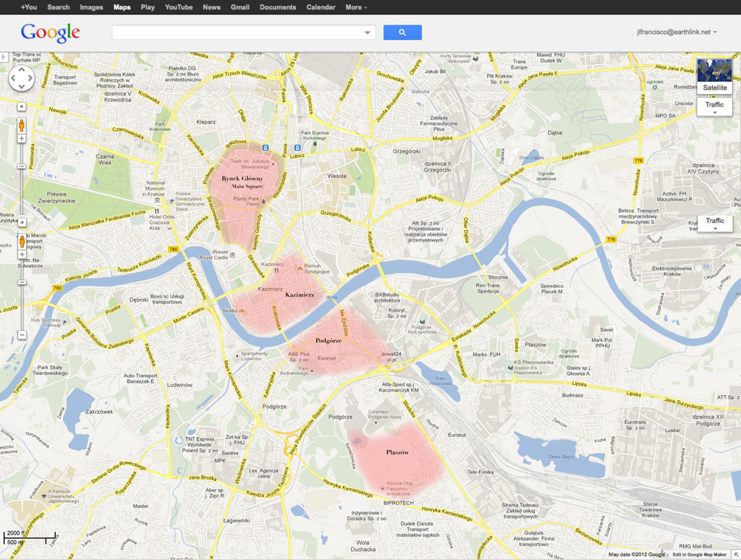
Task: Open Search in the top bar
Action: (x=58, y=7)
